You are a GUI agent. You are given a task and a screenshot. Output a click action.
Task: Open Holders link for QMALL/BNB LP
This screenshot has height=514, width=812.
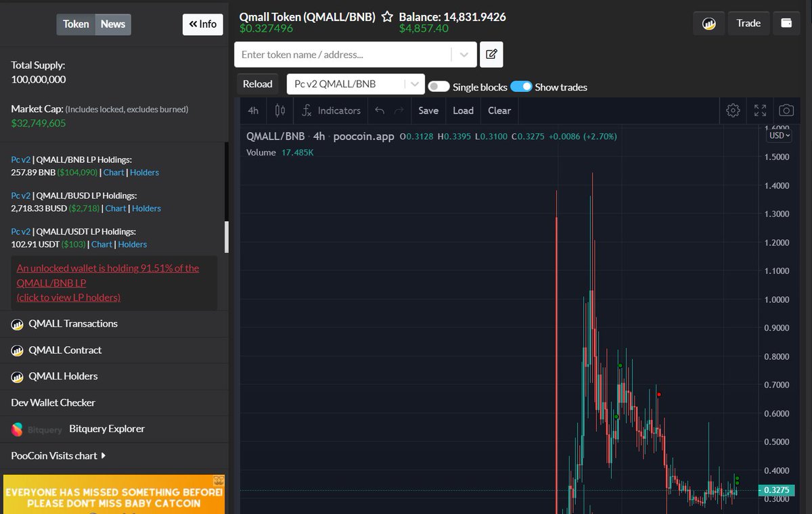pyautogui.click(x=144, y=172)
